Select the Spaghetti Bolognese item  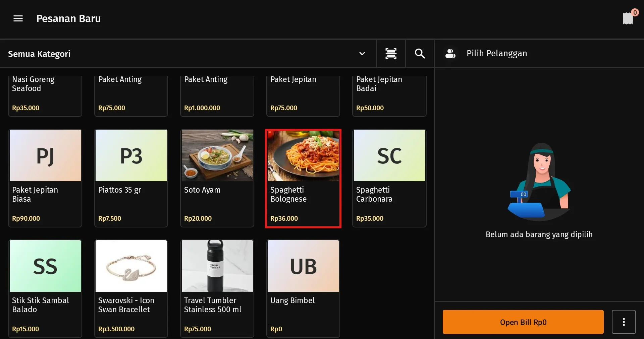click(303, 178)
